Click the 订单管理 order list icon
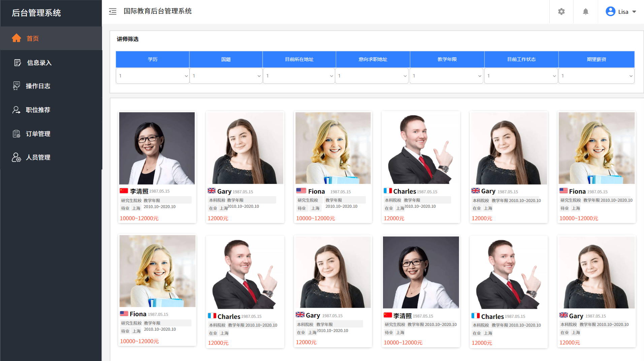The height and width of the screenshot is (361, 644). [17, 134]
